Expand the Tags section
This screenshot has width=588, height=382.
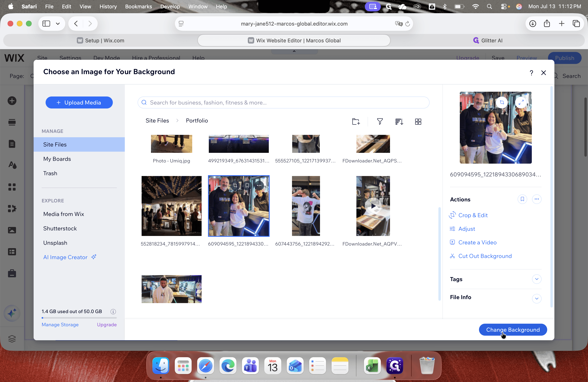coord(537,279)
